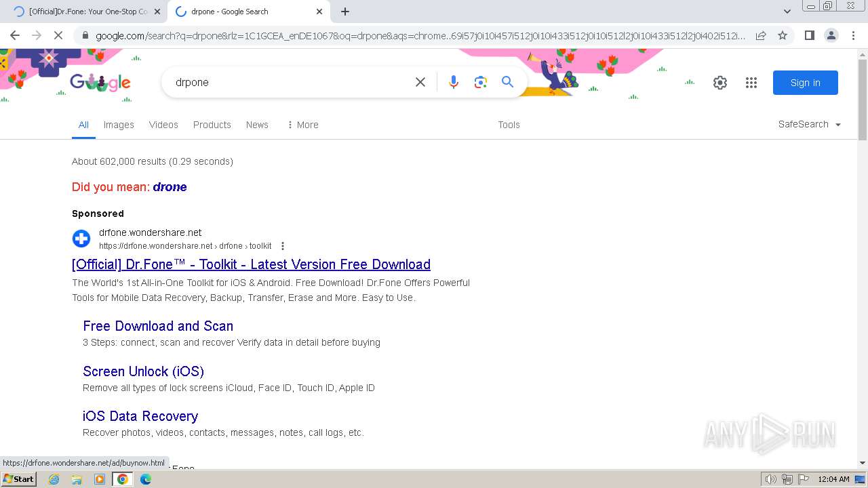Screen dimensions: 868x488
Task: Select the All results tab
Action: tap(83, 125)
